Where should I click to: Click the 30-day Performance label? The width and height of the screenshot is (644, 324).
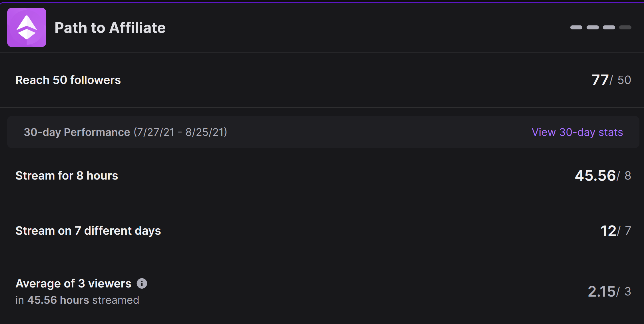(77, 132)
